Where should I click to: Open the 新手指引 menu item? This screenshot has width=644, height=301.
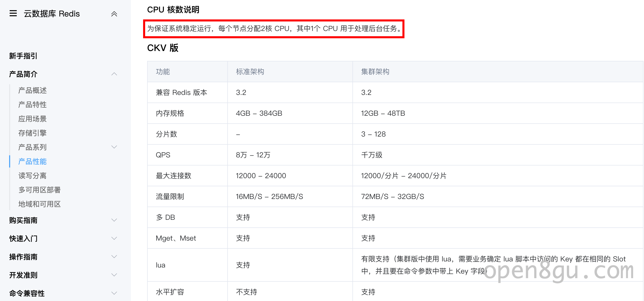click(23, 56)
